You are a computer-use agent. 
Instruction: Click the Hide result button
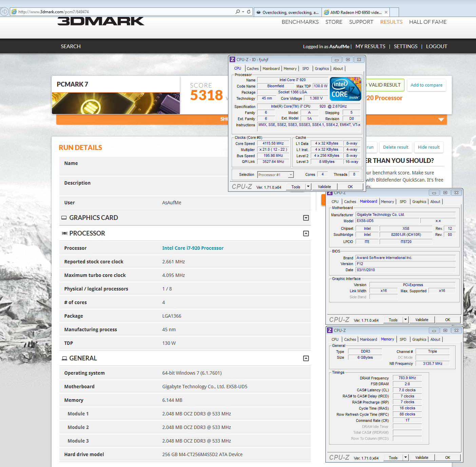point(429,147)
